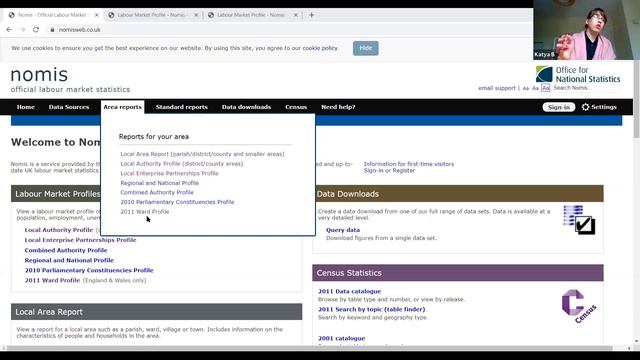
Task: Click the purple Census logo icon
Action: click(x=579, y=306)
